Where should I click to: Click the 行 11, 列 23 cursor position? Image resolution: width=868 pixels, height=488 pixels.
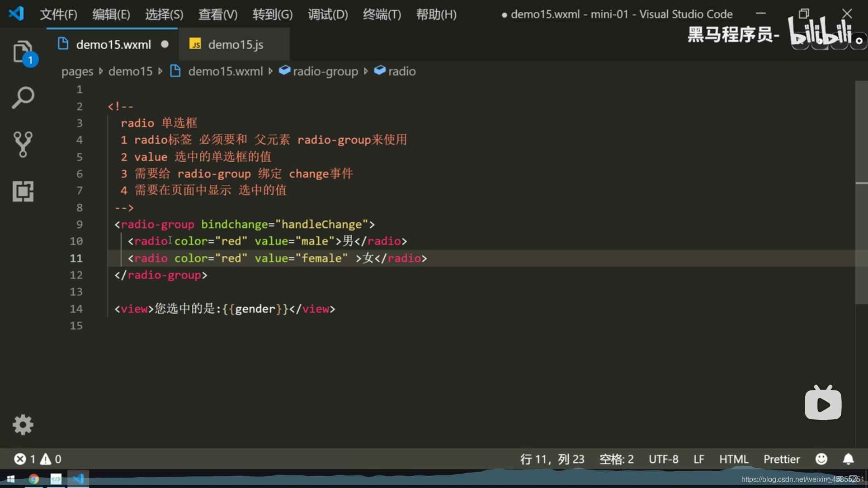(552, 459)
